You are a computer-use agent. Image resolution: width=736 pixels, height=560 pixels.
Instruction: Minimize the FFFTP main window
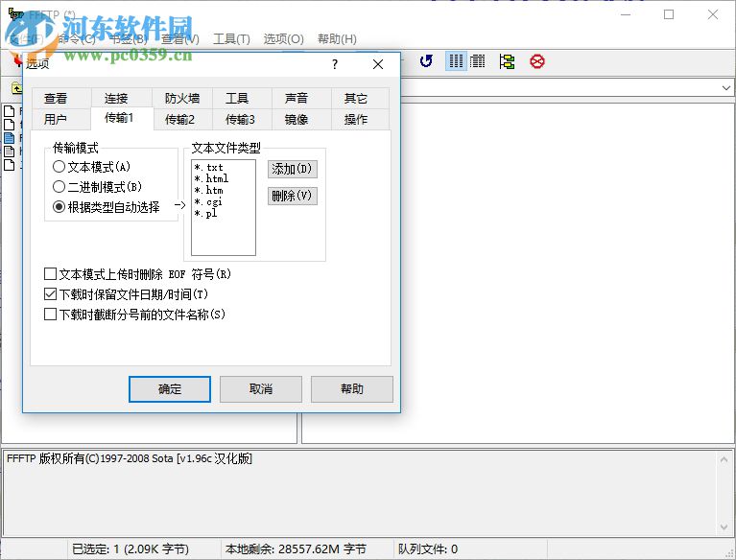coord(626,14)
